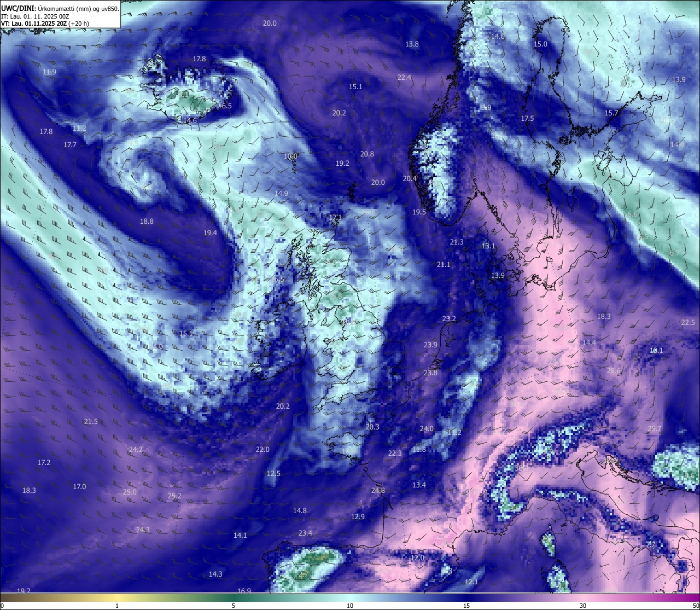Click the 14.3 value label
Screen dimensions: 700x610
[x=215, y=574]
